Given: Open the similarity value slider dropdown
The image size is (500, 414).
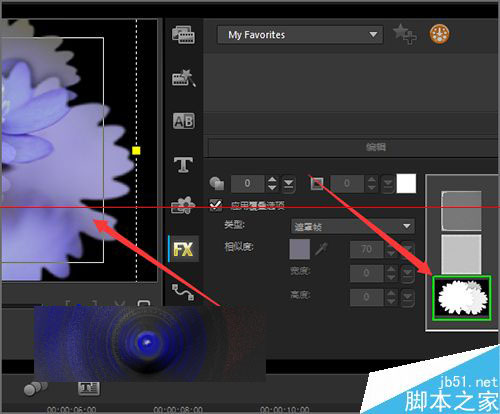Looking at the screenshot, I should [407, 249].
